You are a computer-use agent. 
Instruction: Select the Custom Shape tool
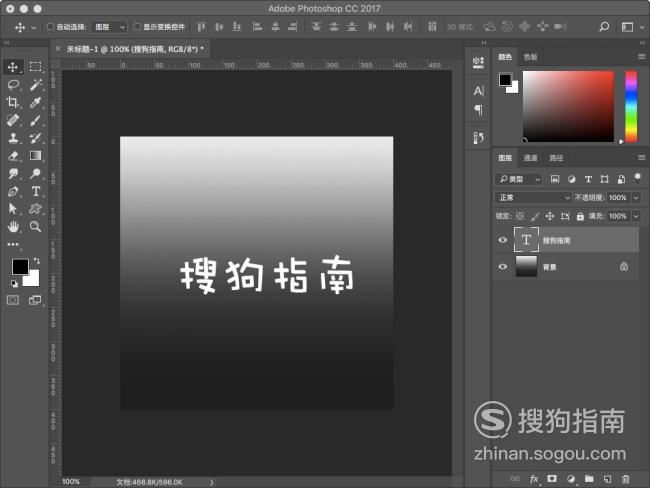tap(35, 209)
